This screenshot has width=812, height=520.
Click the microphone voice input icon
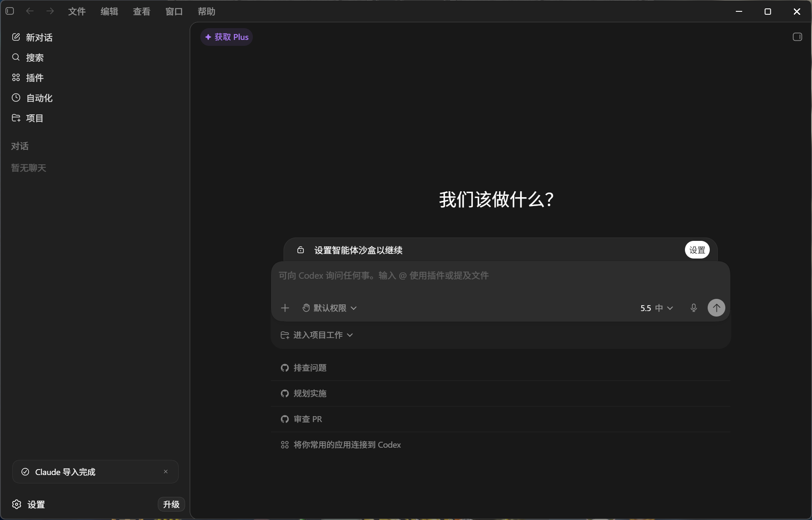(x=694, y=308)
